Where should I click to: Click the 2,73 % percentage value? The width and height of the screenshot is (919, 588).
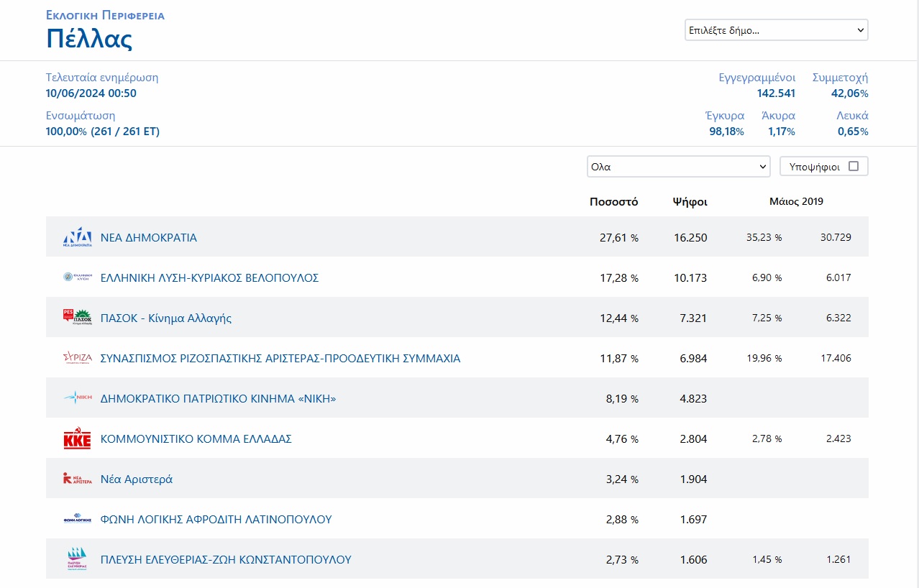[x=622, y=560]
